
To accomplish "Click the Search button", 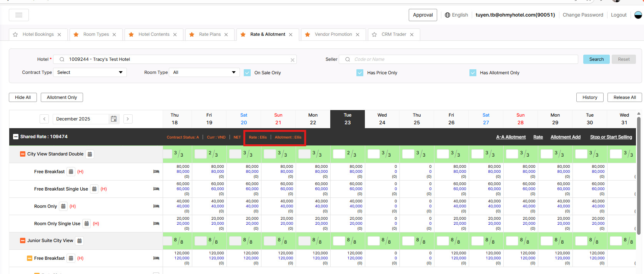I will click(596, 59).
